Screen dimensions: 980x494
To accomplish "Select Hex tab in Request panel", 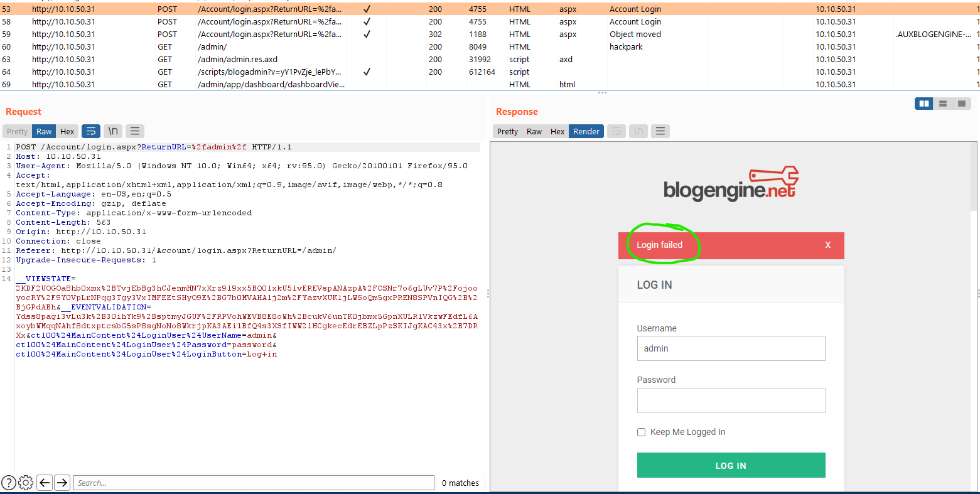I will 67,131.
